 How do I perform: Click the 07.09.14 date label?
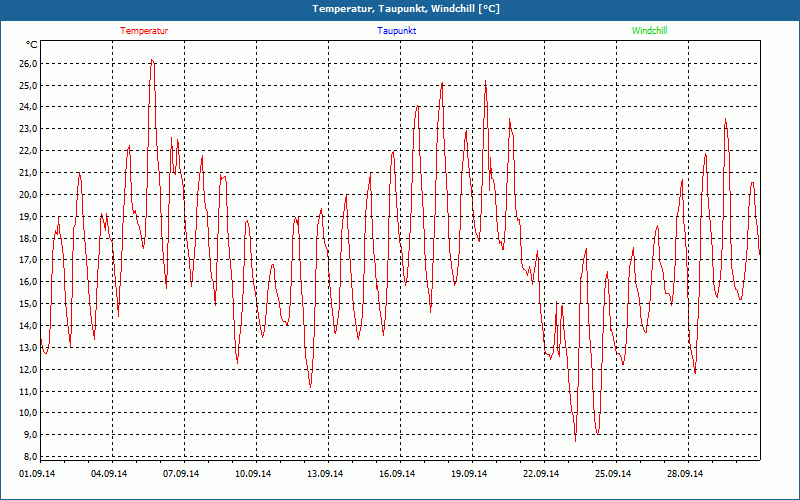point(181,474)
